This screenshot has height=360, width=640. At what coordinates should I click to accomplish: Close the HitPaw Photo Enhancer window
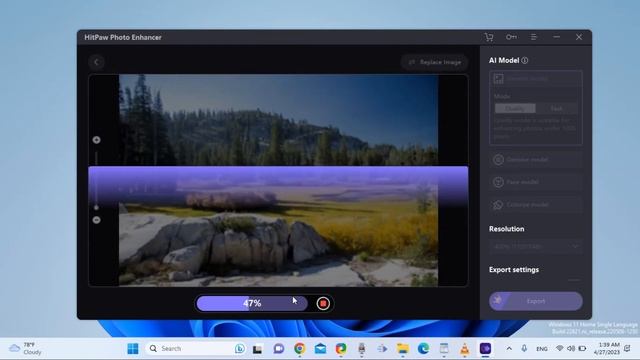(579, 37)
